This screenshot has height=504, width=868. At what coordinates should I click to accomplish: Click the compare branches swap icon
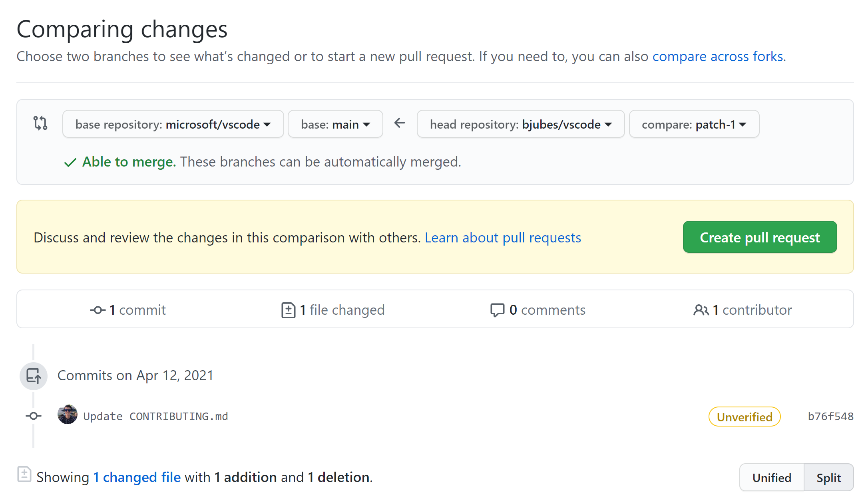(x=40, y=123)
